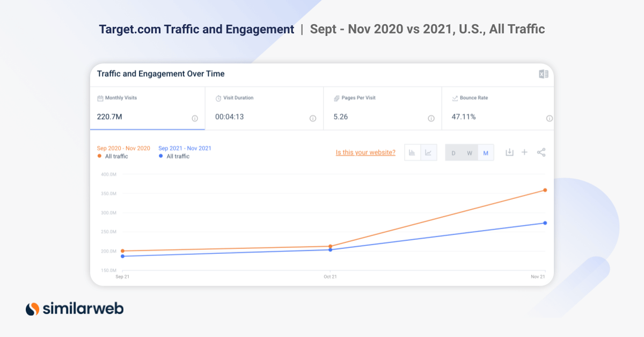Click the Similarweb logo
Screen dimensions: 644x337
coord(75,309)
